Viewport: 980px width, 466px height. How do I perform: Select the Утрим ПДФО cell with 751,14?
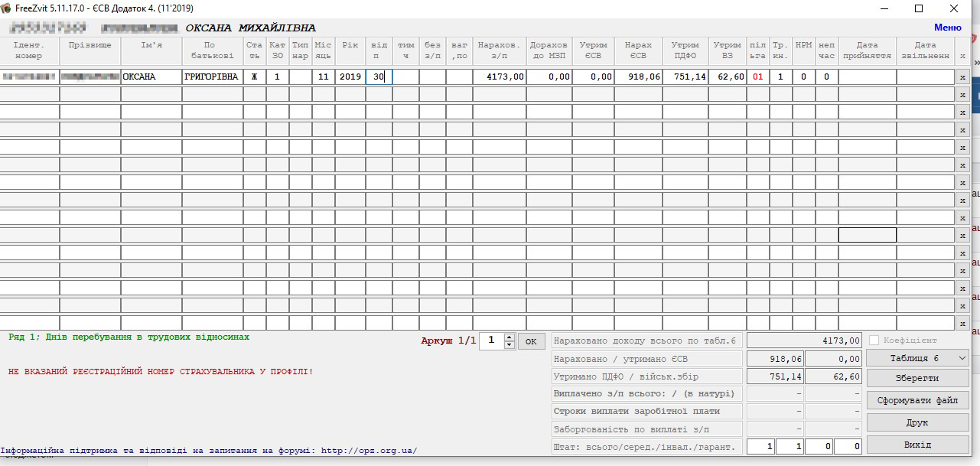[x=685, y=77]
